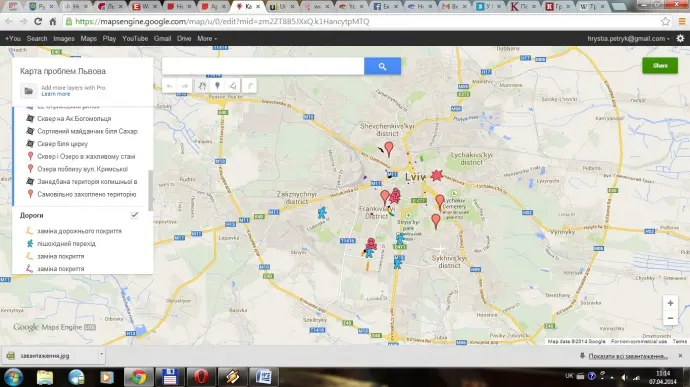Screen dimensions: 690x387
Task: Click the browser address bar URL
Action: coord(222,21)
